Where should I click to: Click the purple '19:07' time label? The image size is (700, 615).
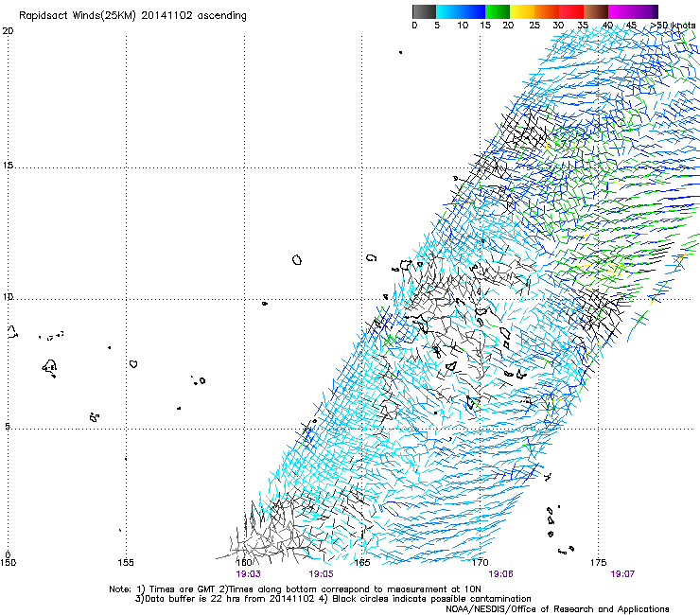click(622, 574)
